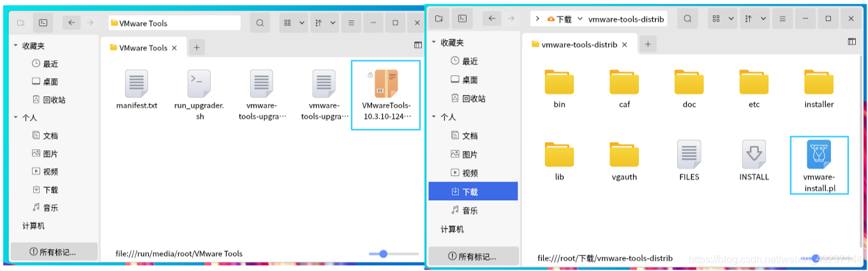Click search icon in left window
The height and width of the screenshot is (271, 868).
(260, 23)
